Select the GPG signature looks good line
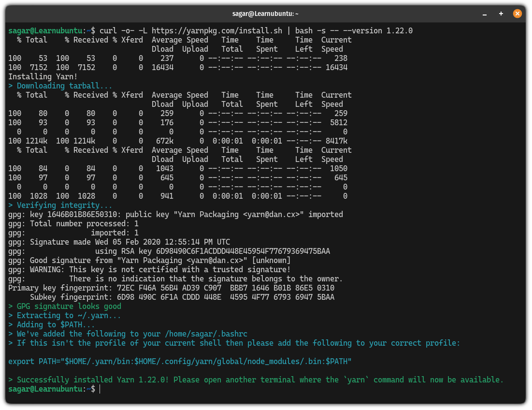Image resolution: width=532 pixels, height=410 pixels. pyautogui.click(x=65, y=306)
